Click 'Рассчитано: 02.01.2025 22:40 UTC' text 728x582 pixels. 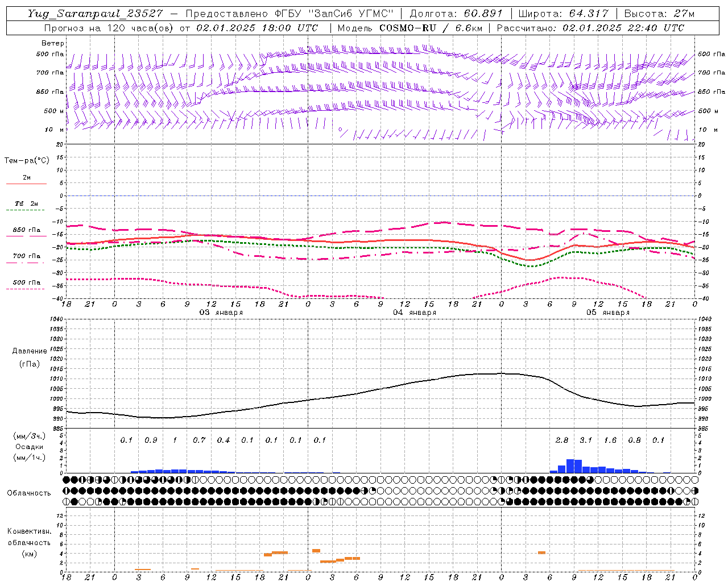[x=590, y=28]
